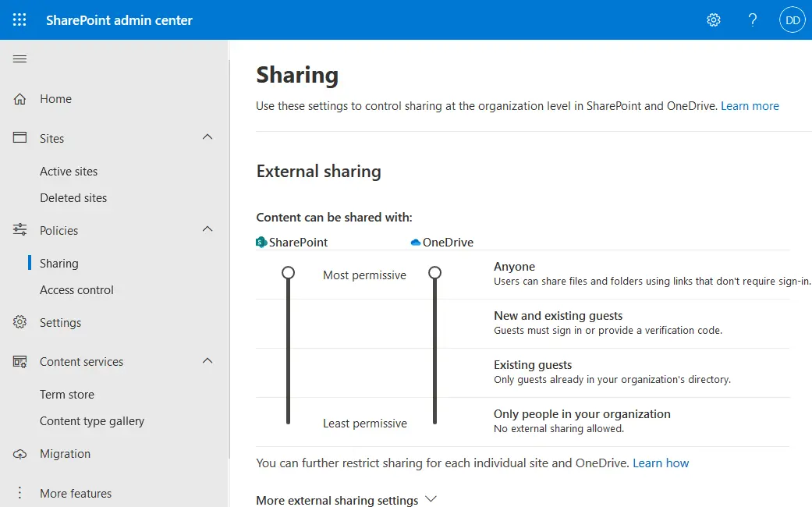Click the Policies sliders icon
Image resolution: width=812 pixels, height=507 pixels.
coord(20,229)
